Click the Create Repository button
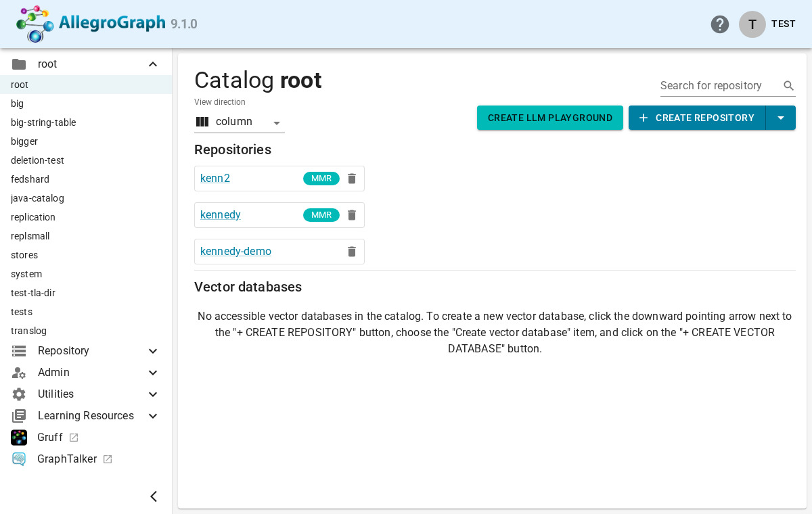Screen dimensions: 812x514 697,118
